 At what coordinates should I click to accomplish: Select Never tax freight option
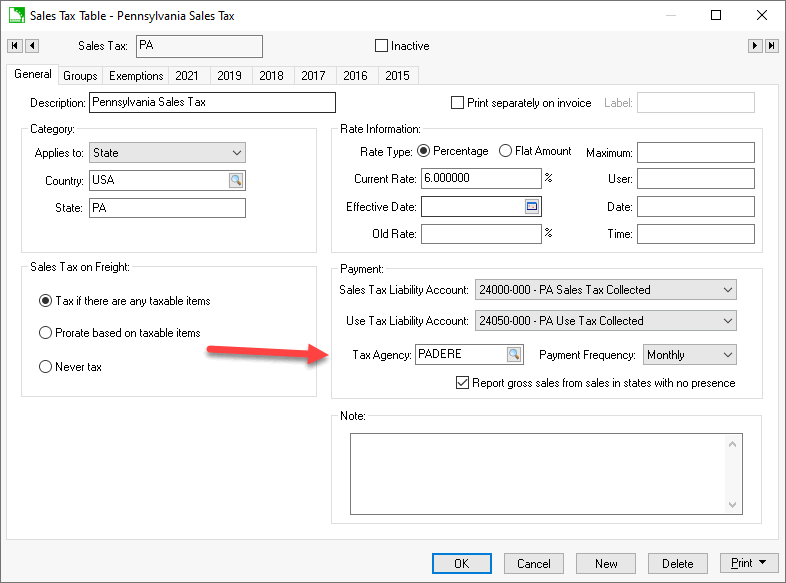point(45,367)
